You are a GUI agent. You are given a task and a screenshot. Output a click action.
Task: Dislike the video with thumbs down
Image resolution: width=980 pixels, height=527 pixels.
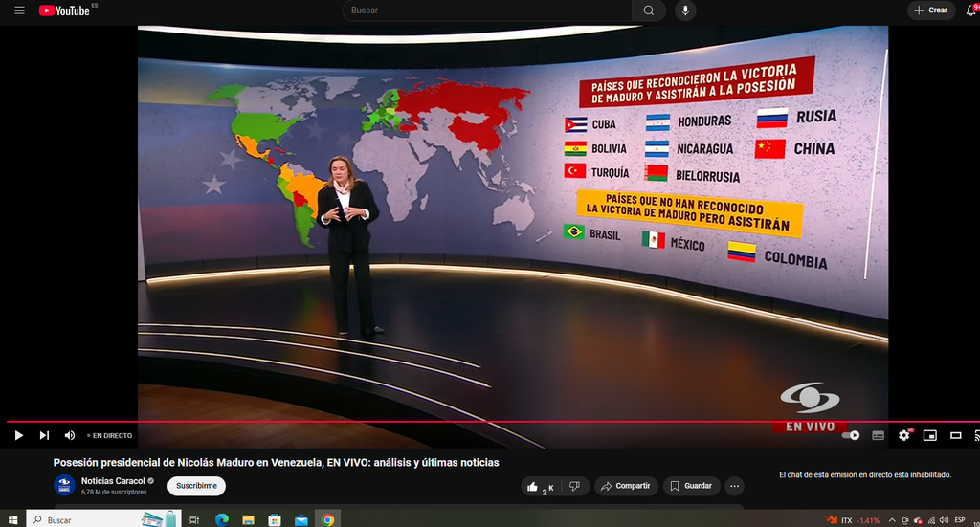[575, 486]
